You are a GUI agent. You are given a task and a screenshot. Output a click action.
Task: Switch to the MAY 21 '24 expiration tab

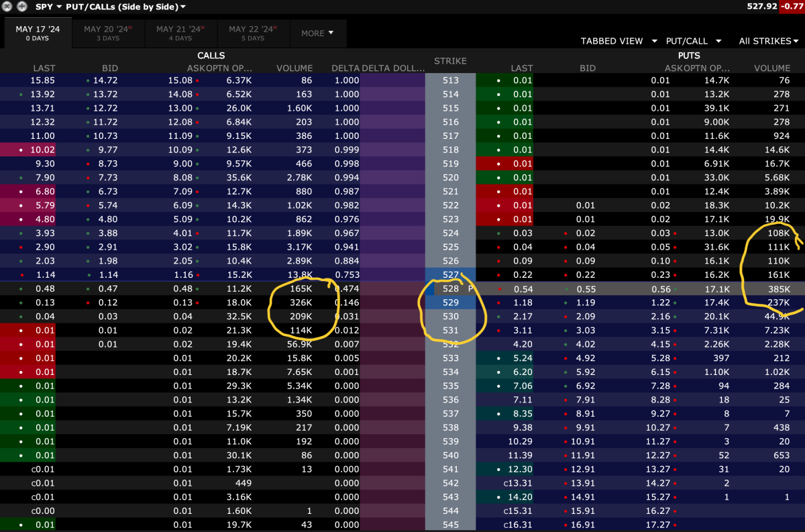180,33
